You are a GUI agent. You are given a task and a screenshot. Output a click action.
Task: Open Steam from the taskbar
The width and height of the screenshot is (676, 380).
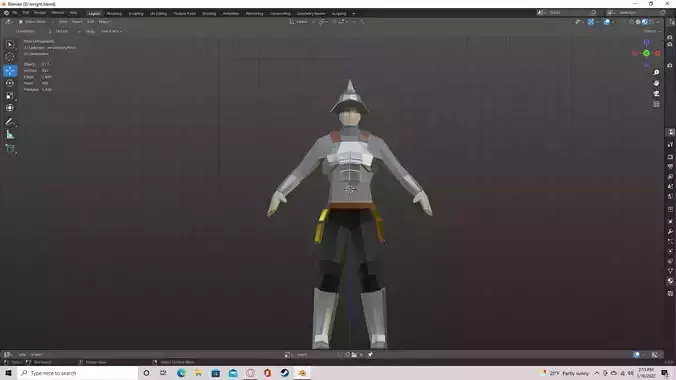click(x=285, y=373)
